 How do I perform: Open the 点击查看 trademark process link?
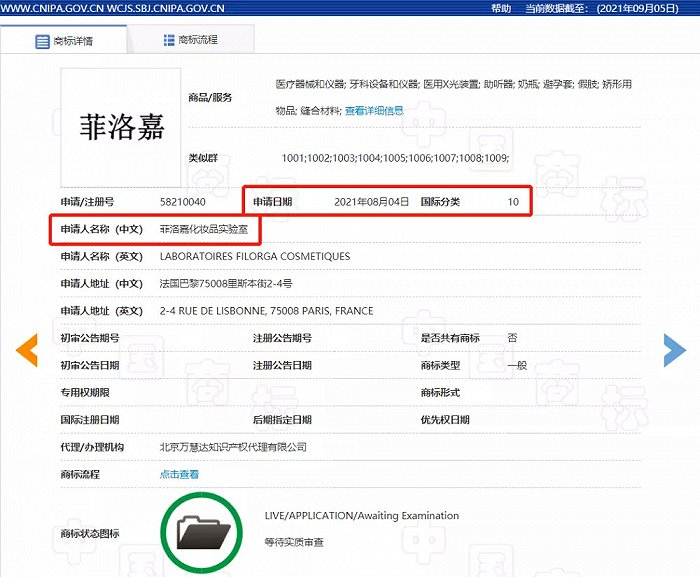pyautogui.click(x=179, y=474)
